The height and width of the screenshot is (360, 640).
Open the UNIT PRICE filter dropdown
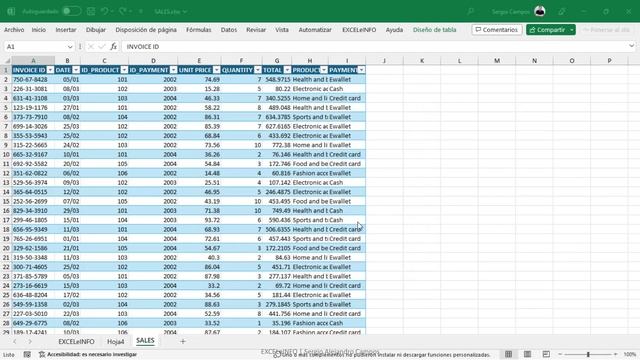pos(216,70)
